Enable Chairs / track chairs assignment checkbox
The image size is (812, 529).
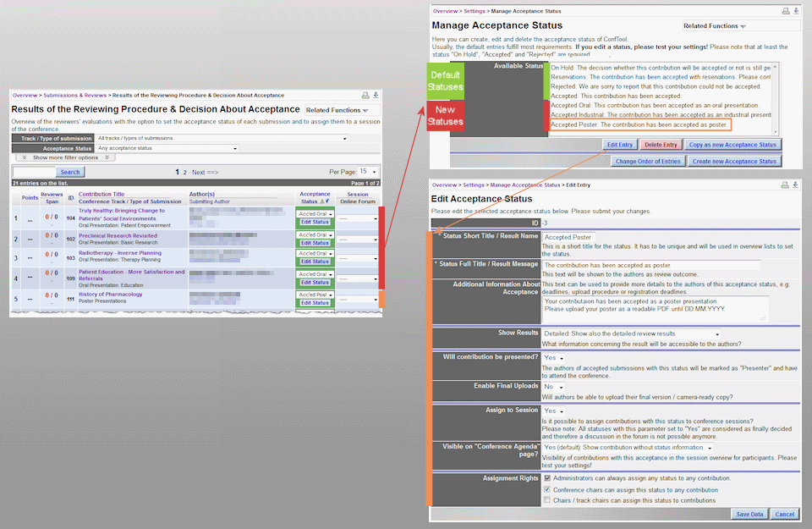(547, 500)
